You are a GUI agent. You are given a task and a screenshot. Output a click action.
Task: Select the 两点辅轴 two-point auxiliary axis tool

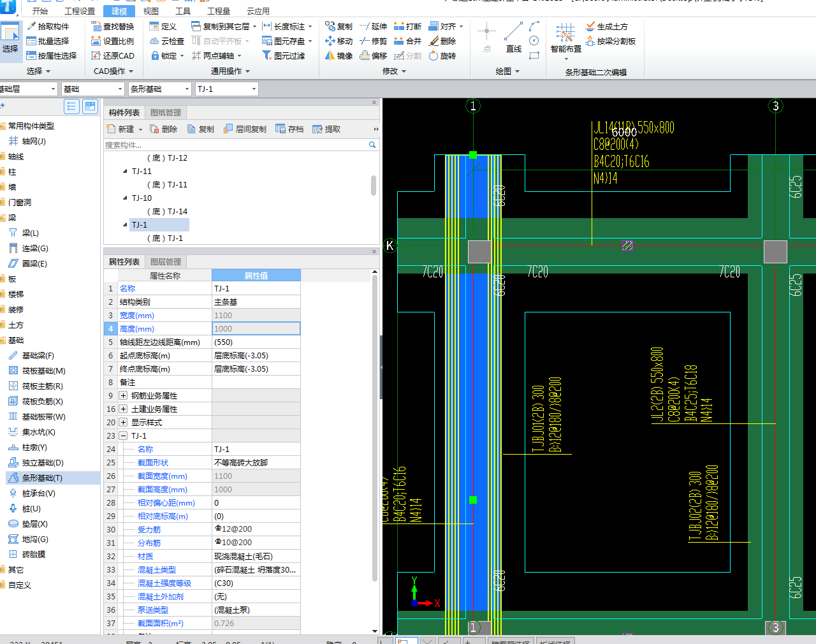click(x=216, y=55)
